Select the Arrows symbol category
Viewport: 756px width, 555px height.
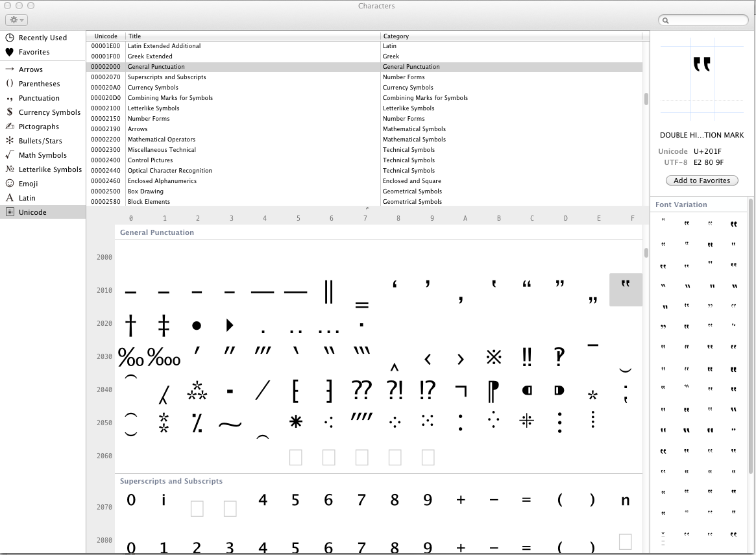30,69
